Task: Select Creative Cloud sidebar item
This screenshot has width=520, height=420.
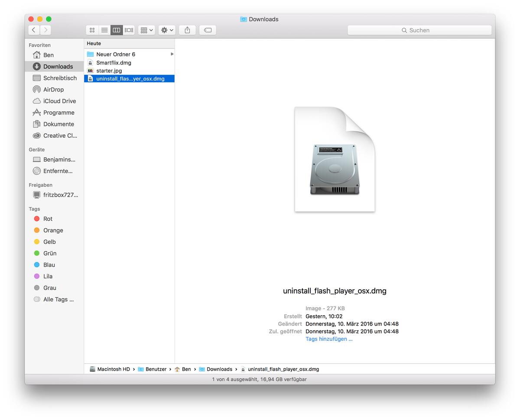Action: coord(60,136)
